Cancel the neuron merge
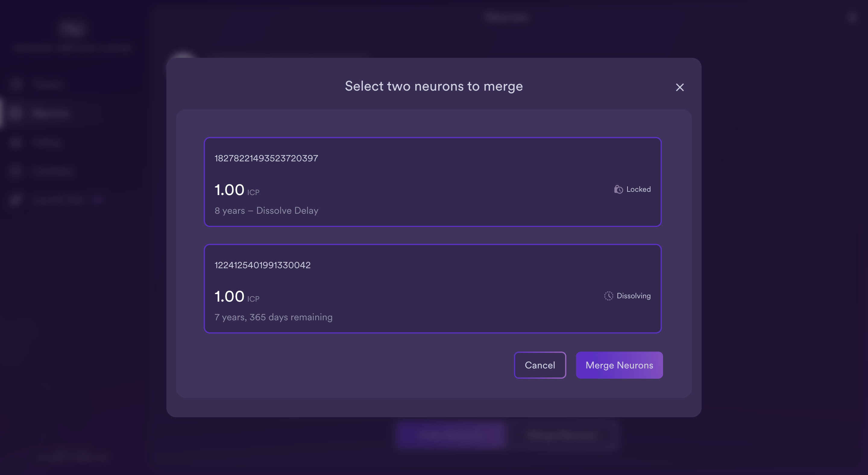The image size is (868, 475). (540, 365)
